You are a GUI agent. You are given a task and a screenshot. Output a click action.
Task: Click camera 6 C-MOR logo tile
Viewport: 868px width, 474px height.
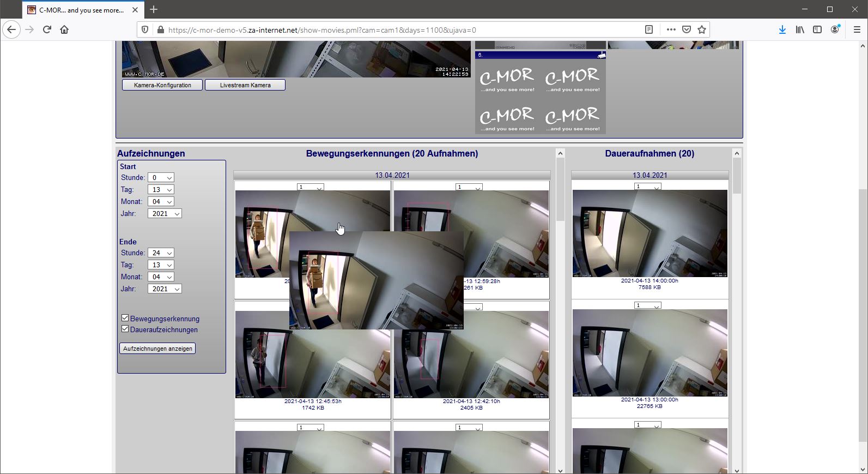tap(541, 97)
